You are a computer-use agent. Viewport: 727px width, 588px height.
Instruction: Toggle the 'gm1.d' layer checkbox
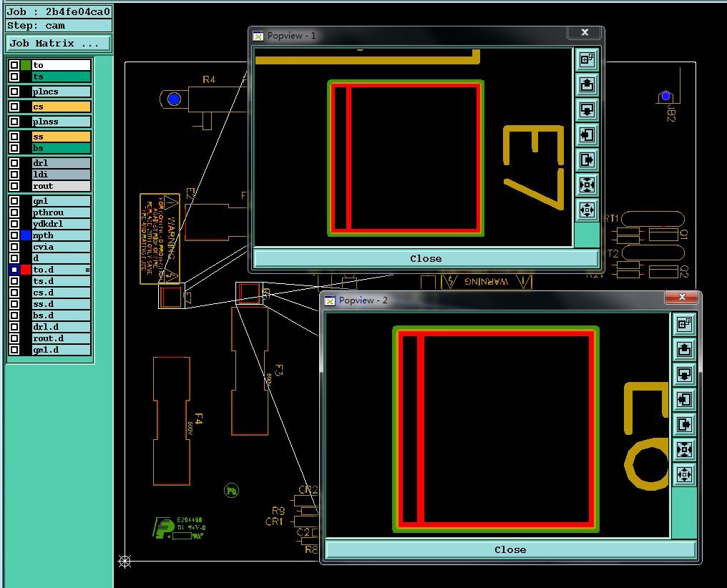pos(14,350)
